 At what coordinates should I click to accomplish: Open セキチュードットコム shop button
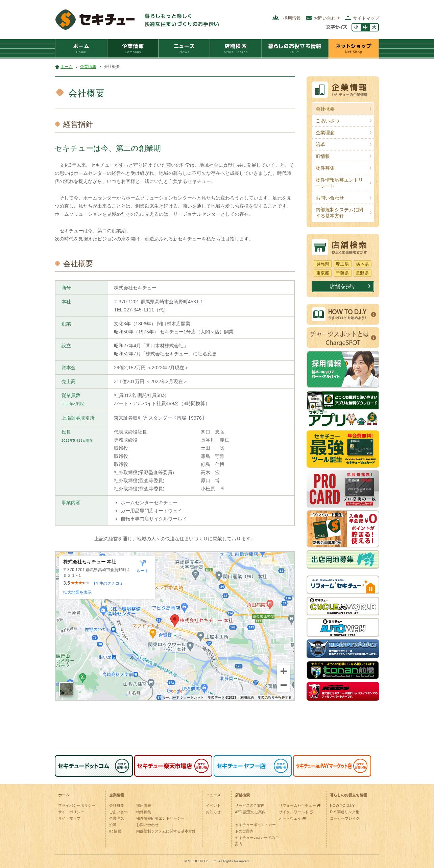(94, 766)
